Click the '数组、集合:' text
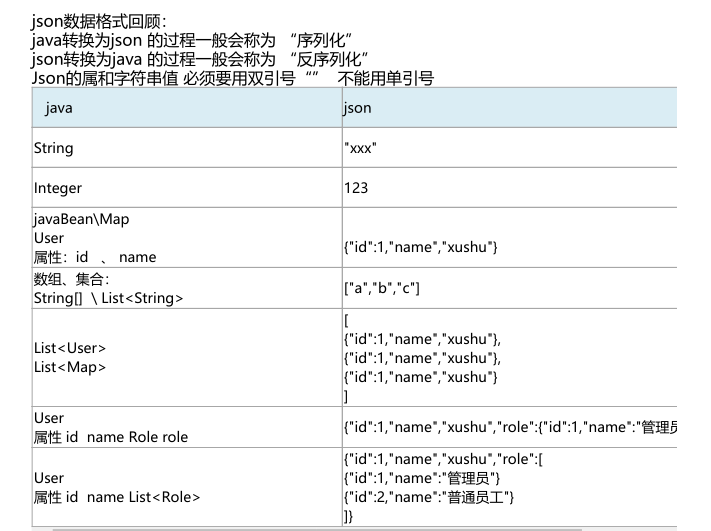Image resolution: width=711 pixels, height=531 pixels. [x=71, y=279]
